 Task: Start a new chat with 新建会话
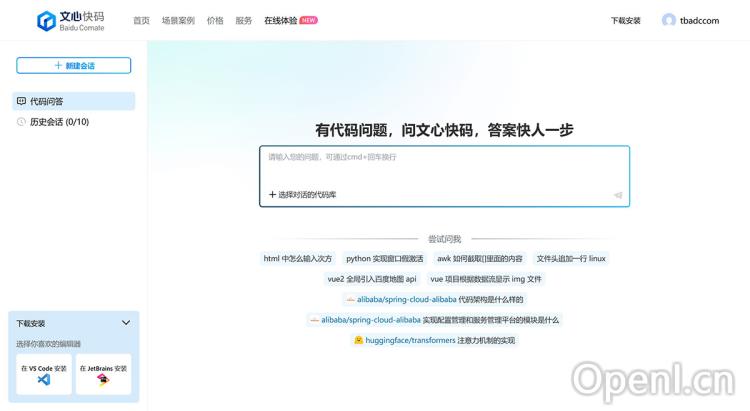(x=74, y=66)
